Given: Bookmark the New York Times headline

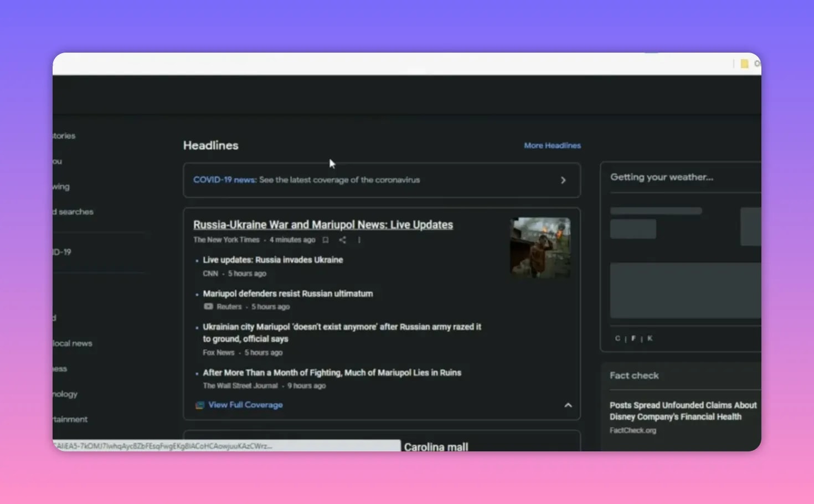Looking at the screenshot, I should tap(326, 239).
